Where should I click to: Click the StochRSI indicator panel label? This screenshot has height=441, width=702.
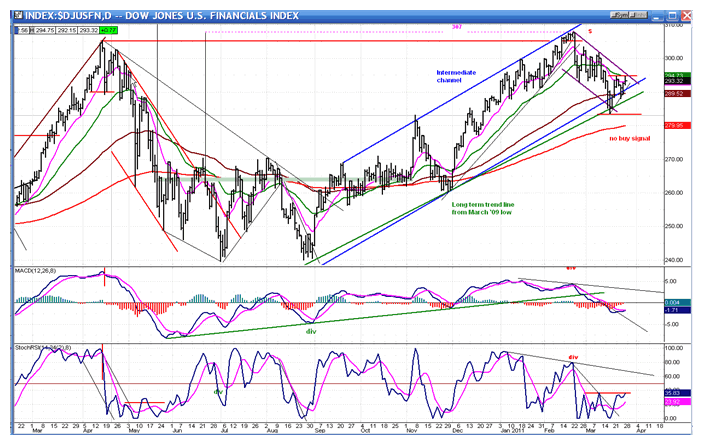click(x=40, y=347)
